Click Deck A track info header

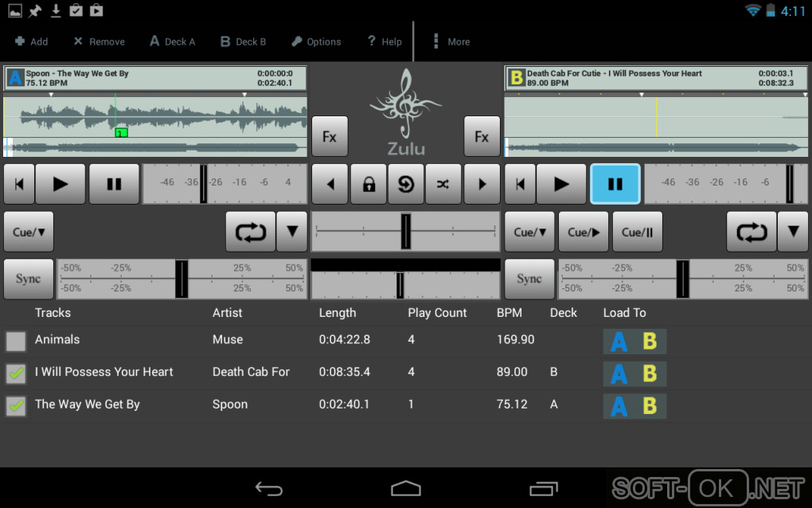pos(155,78)
